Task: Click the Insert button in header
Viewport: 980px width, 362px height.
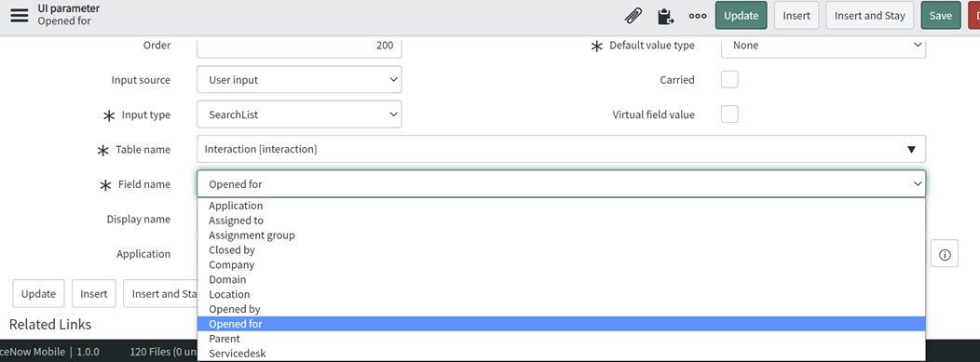Action: [796, 16]
